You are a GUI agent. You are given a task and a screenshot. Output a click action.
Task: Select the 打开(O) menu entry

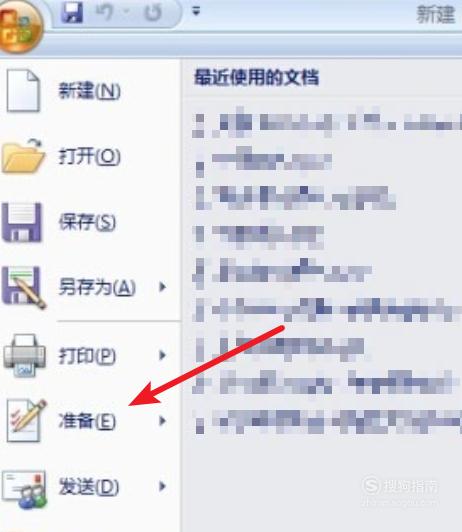tap(90, 156)
